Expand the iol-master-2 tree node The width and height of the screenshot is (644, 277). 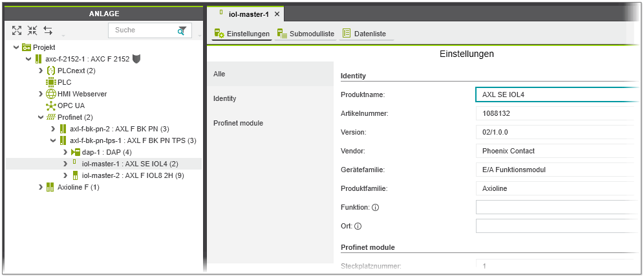point(65,175)
